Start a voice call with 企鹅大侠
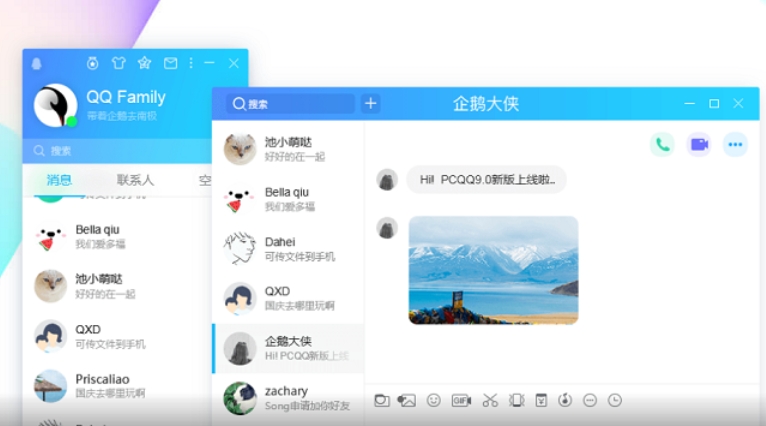The width and height of the screenshot is (766, 426). (x=662, y=145)
